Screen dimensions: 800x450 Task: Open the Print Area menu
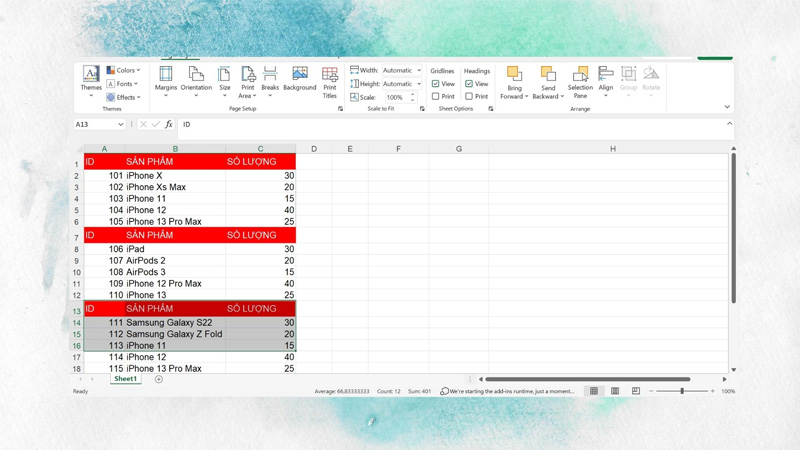(247, 82)
